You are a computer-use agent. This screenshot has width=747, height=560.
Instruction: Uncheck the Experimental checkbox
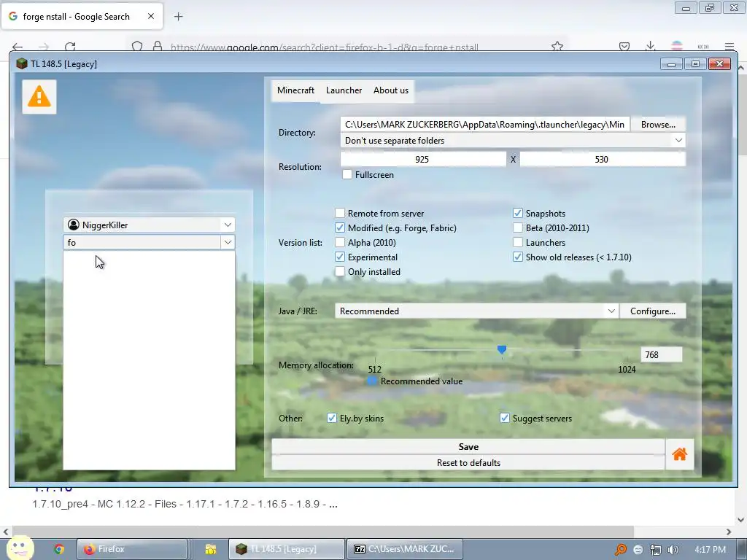(340, 257)
